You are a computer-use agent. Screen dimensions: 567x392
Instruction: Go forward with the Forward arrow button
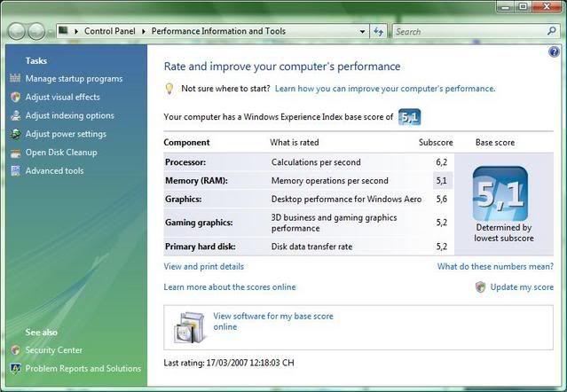point(36,31)
